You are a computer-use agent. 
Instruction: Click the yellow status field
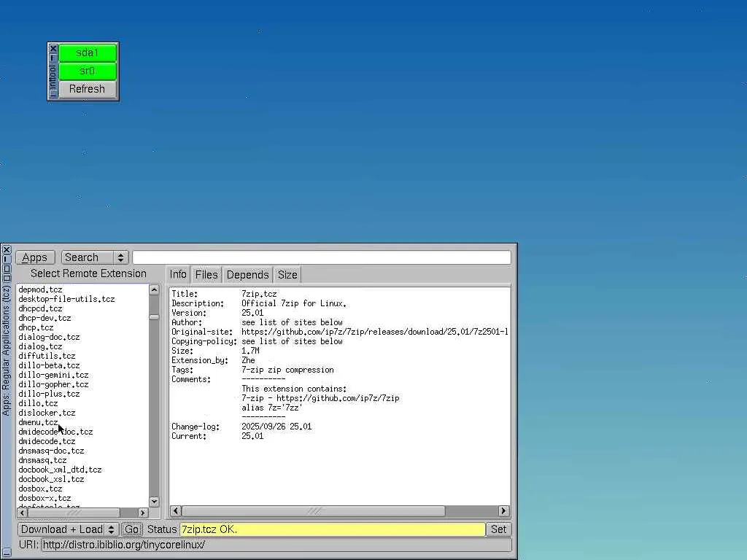click(332, 529)
